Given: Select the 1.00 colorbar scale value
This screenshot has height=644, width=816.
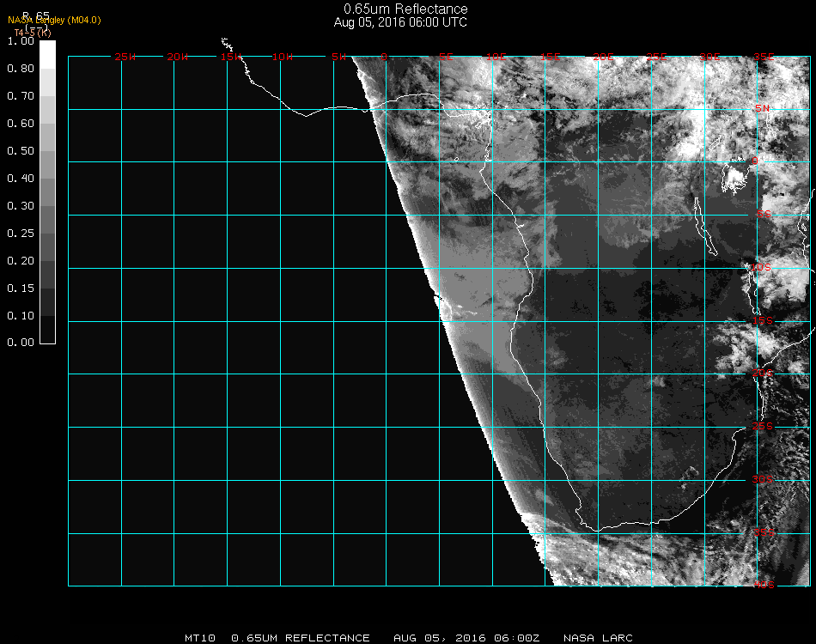Looking at the screenshot, I should [20, 41].
